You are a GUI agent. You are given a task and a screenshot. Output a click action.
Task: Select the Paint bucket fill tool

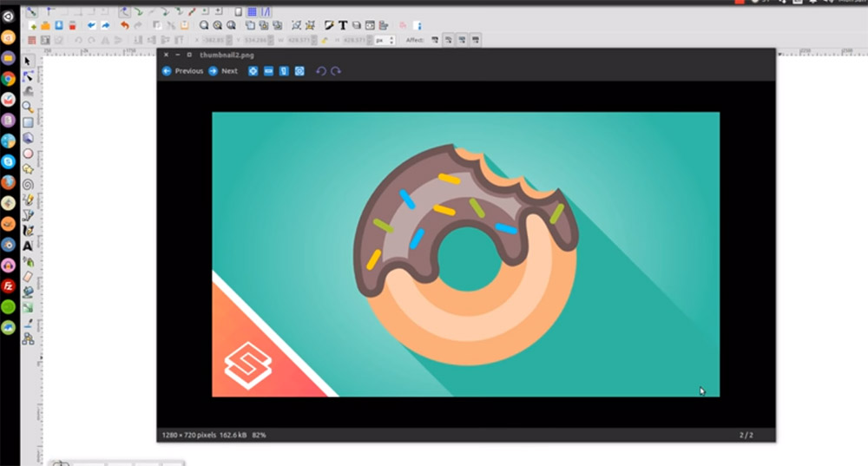pos(28,292)
